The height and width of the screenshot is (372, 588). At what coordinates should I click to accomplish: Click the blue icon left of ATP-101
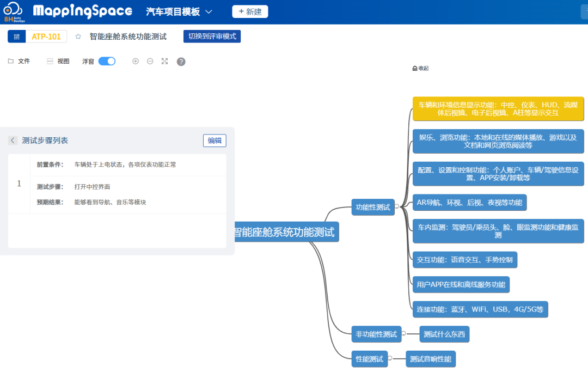coord(16,36)
